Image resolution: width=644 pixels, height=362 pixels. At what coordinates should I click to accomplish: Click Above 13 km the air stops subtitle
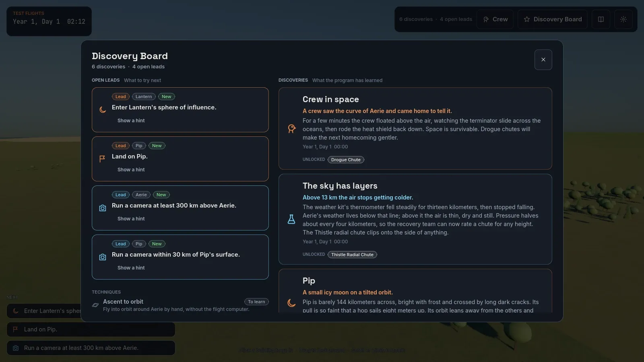[x=358, y=197]
